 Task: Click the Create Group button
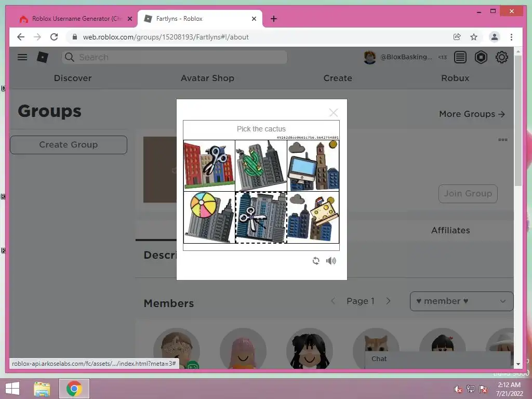pos(69,145)
